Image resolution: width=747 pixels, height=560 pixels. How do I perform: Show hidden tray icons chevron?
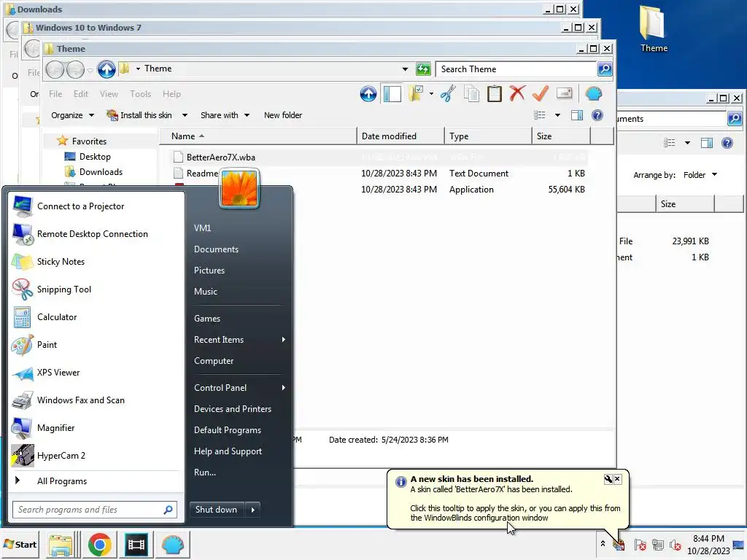click(603, 543)
